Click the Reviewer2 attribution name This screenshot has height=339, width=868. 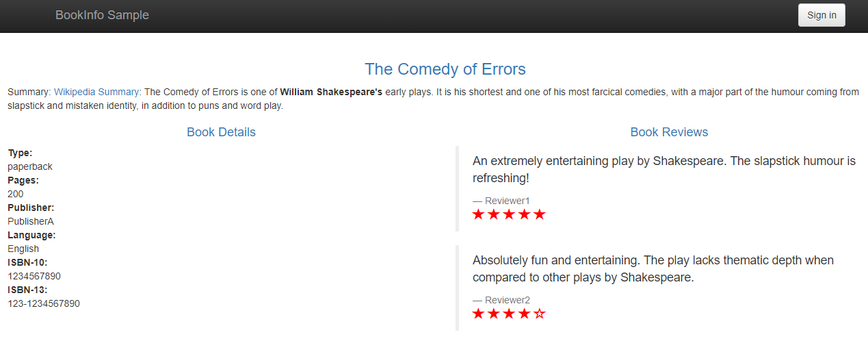(x=507, y=300)
